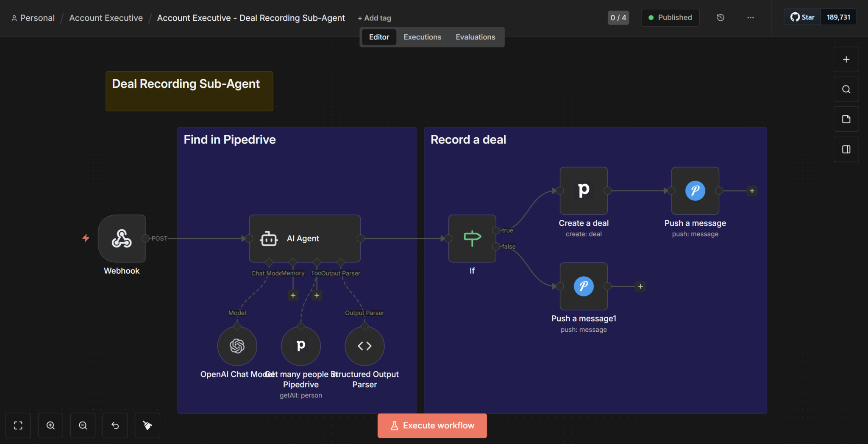
Task: Click Add tag link
Action: coord(374,18)
